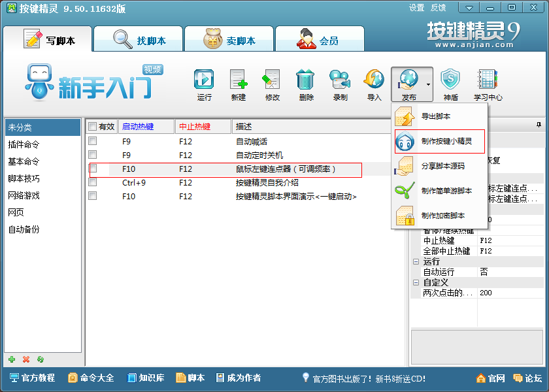The image size is (549, 392).
Task: Choose 制作加密脚本 menu entry
Action: point(439,216)
